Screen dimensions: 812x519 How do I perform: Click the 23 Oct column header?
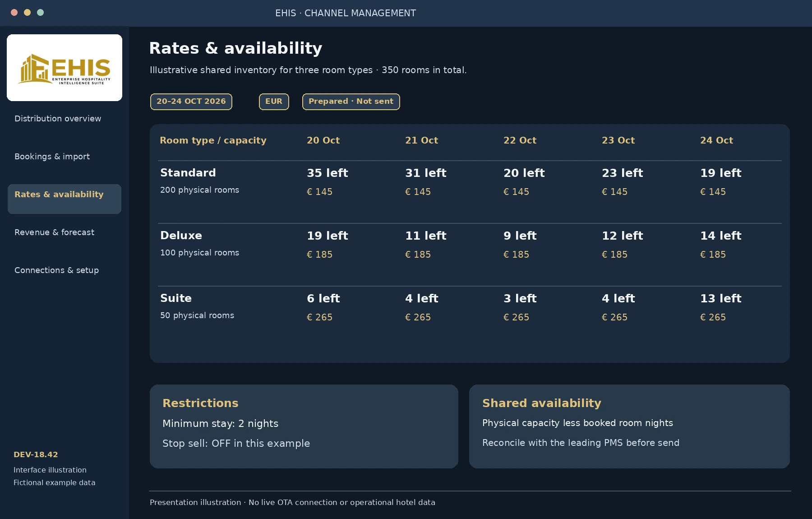click(618, 140)
